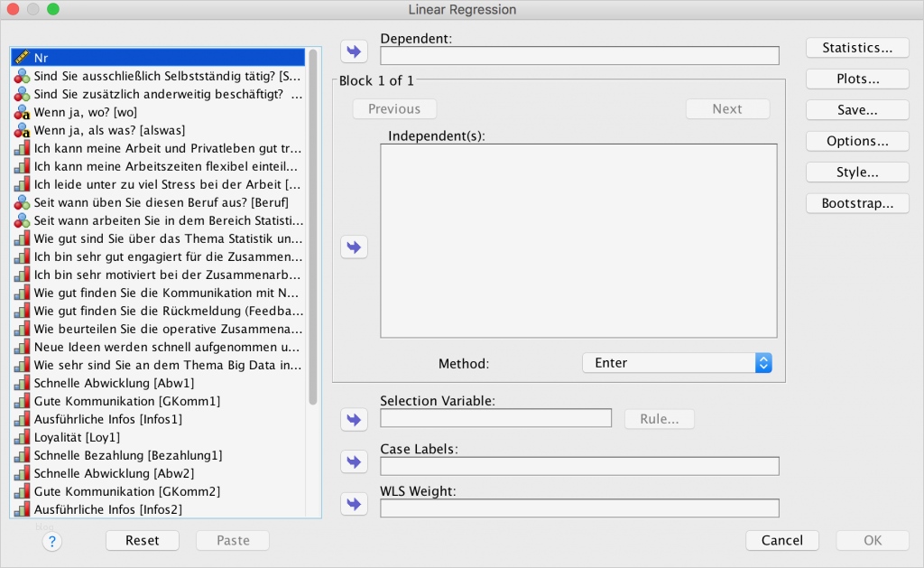Viewport: 924px width, 568px height.
Task: Select variable 'Wie beurteilen Sie die operative Zusammena...'
Action: 158,329
